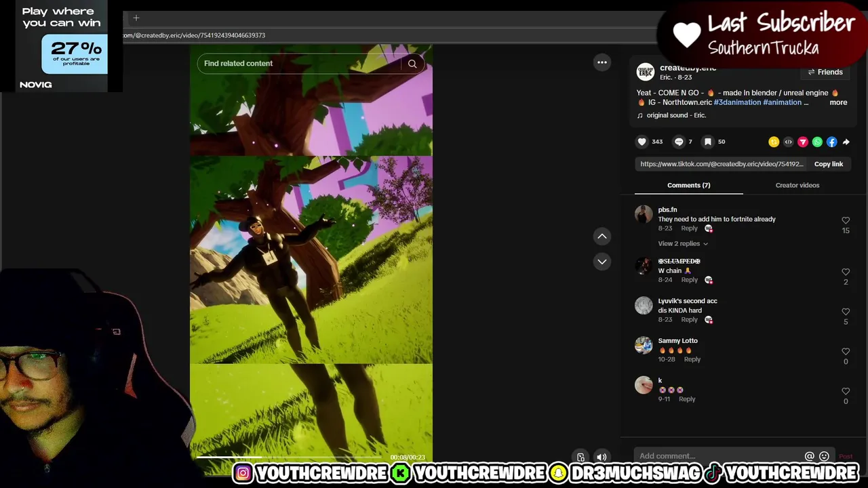The height and width of the screenshot is (488, 868).
Task: Click the #animation hashtag
Action: click(783, 102)
